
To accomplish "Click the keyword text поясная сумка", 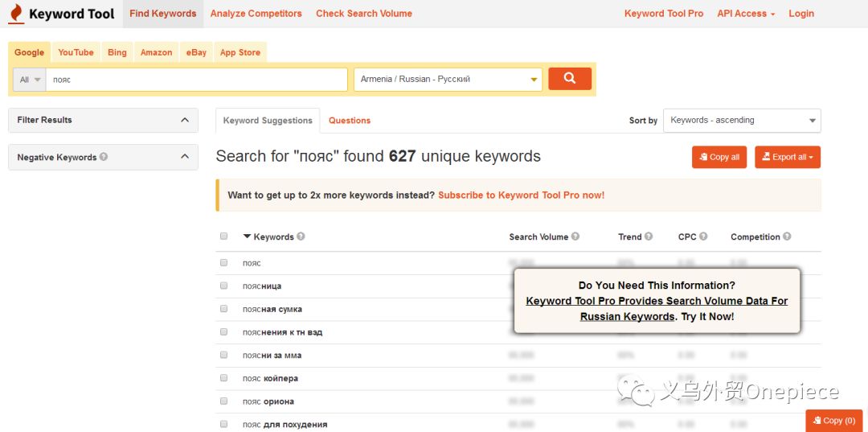I will (x=272, y=309).
